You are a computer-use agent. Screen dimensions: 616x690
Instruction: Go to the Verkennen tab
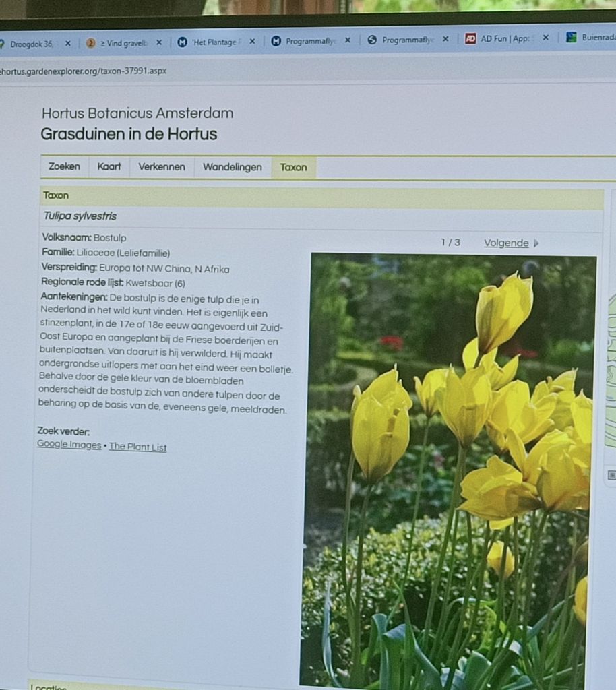click(x=162, y=167)
